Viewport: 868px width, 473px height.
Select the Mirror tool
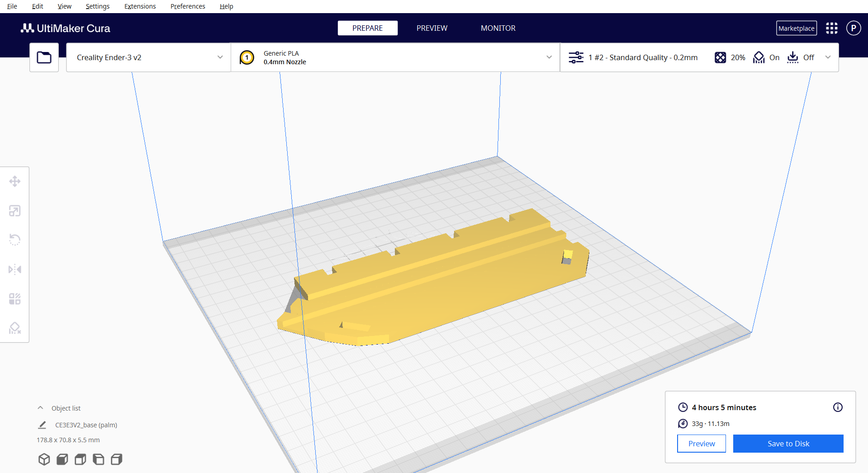tap(15, 270)
